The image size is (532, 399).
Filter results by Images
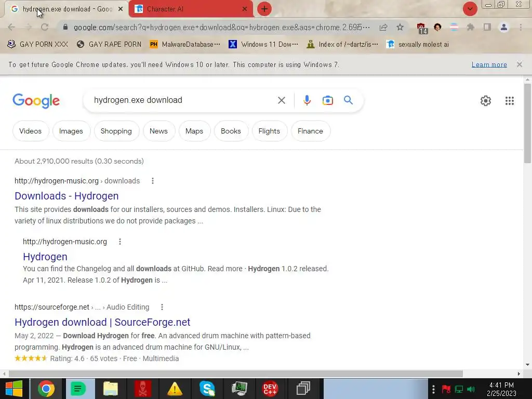coord(71,131)
